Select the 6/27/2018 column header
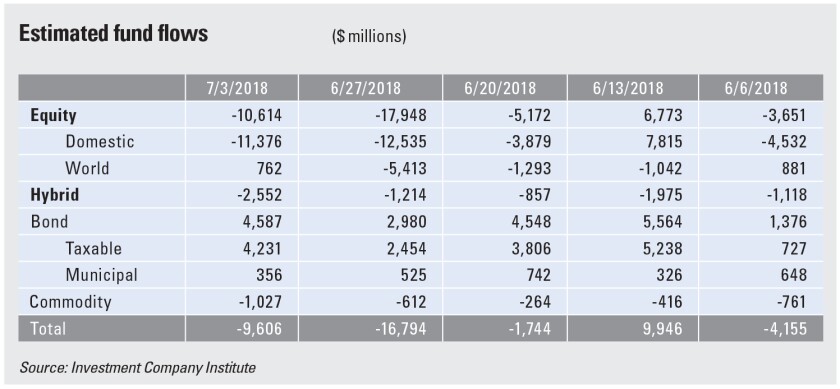840x389 pixels. tap(365, 88)
